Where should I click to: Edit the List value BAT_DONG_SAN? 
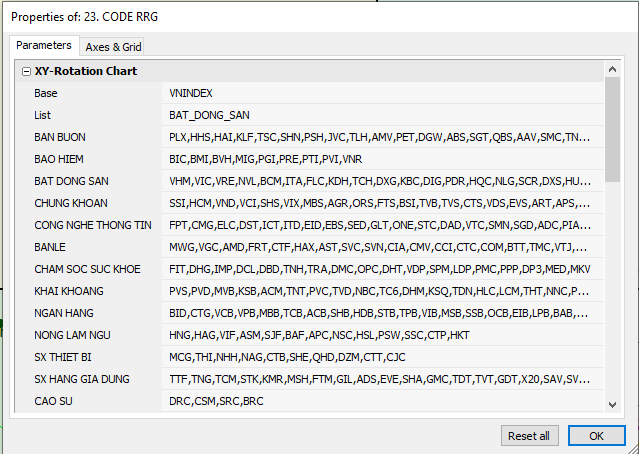[382, 115]
